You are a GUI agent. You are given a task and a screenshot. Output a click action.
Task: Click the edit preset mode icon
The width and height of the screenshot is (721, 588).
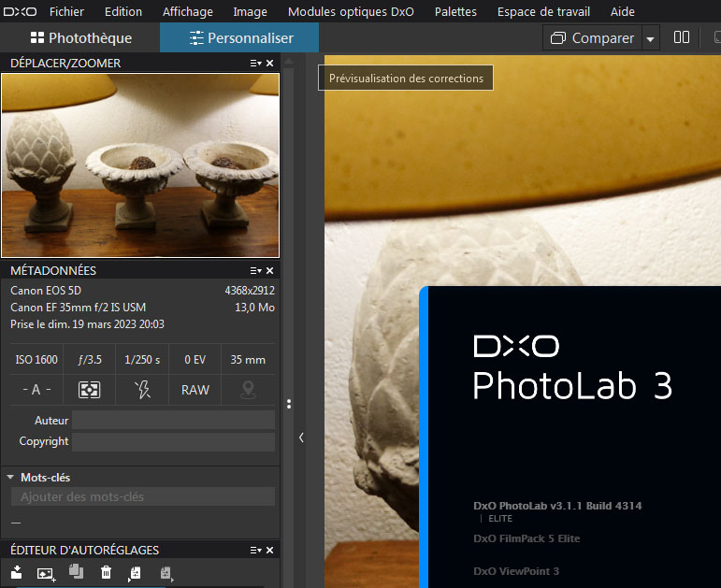135,573
